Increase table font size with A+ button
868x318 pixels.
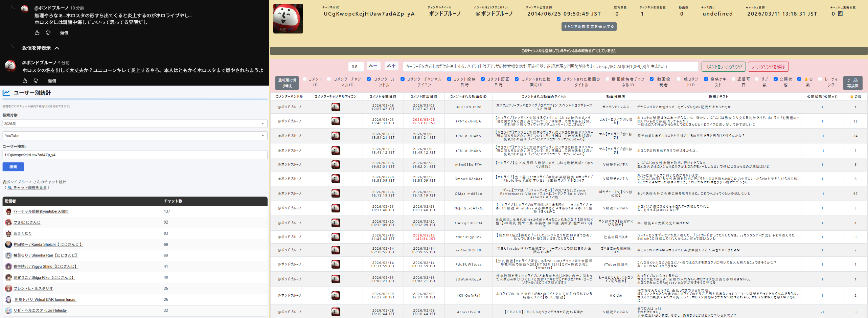coord(391,66)
